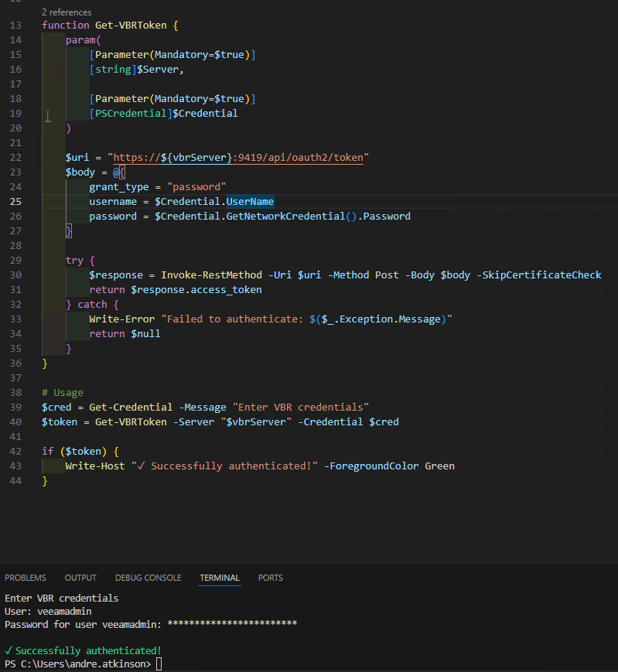Click line number 25 in the gutter
Image resolution: width=618 pixels, height=672 pixels.
(x=17, y=202)
